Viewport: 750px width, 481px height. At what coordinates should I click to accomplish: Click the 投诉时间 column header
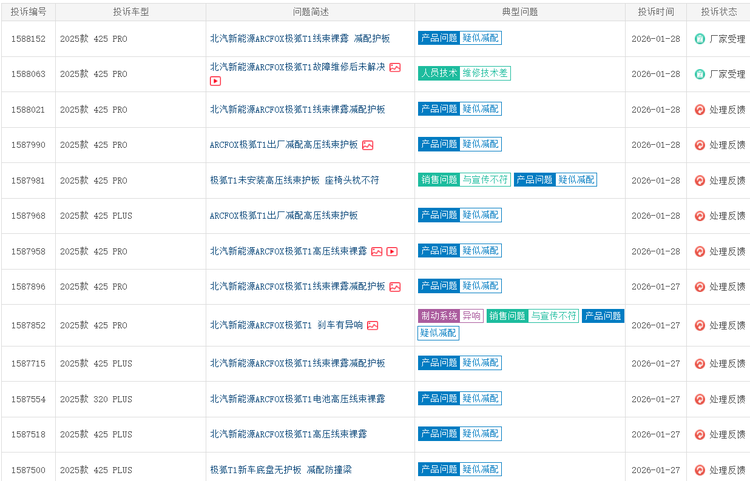(656, 12)
